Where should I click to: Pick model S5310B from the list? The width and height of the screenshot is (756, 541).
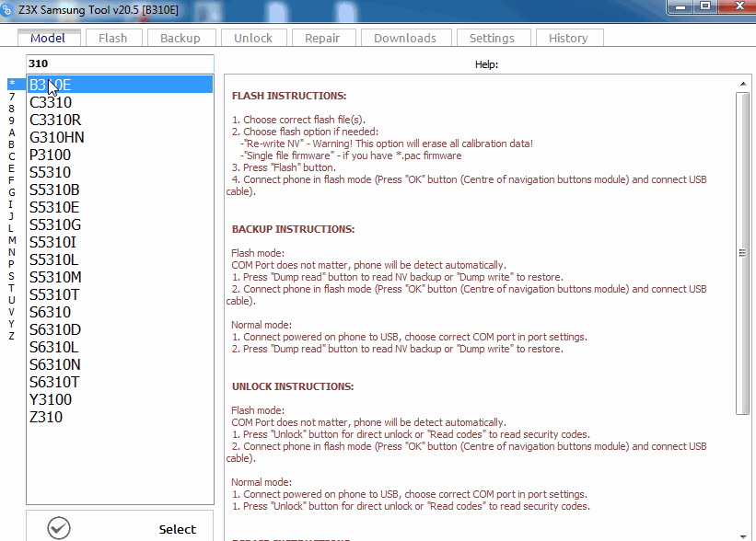tap(120, 190)
